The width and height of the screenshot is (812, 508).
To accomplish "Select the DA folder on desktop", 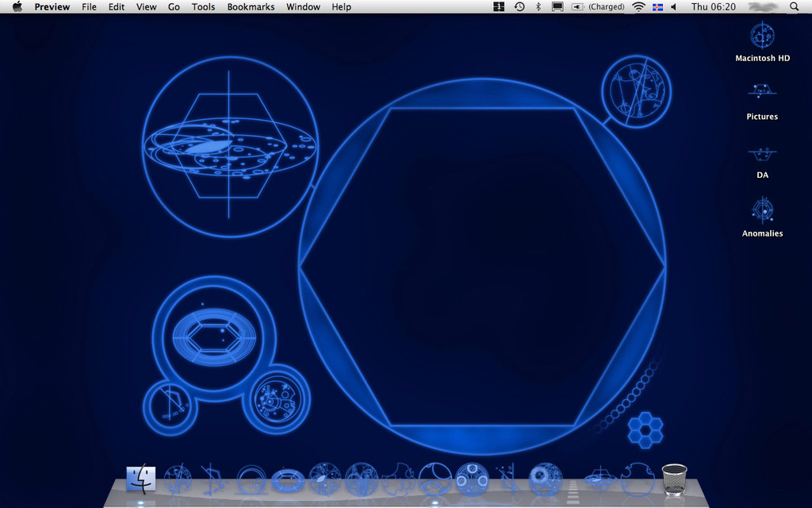I will [762, 163].
